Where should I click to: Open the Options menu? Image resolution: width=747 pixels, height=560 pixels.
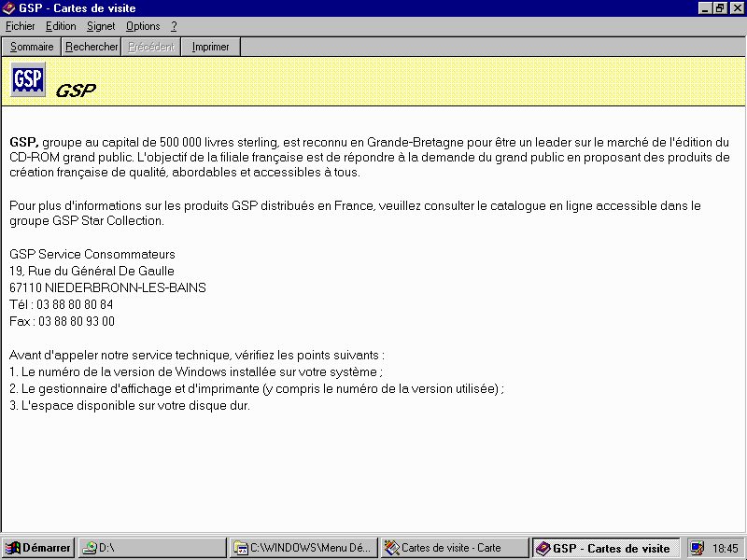[x=143, y=26]
